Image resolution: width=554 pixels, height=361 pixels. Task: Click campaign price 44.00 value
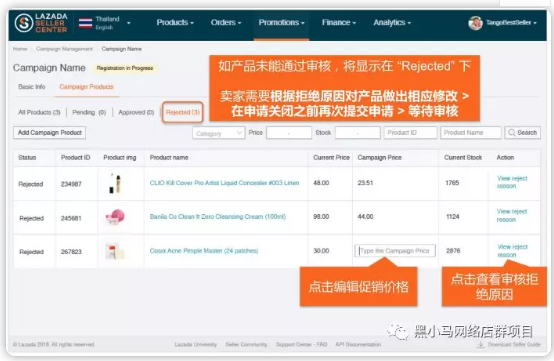point(365,217)
